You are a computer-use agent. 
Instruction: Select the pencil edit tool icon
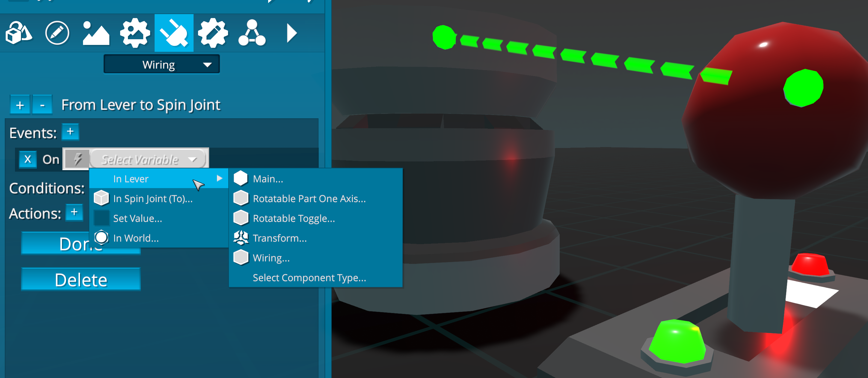57,33
